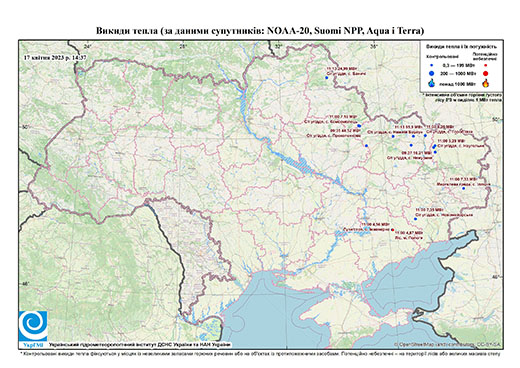Screen dimensions: 520x368
Task: Click the footnote text below the map
Action: (260, 352)
